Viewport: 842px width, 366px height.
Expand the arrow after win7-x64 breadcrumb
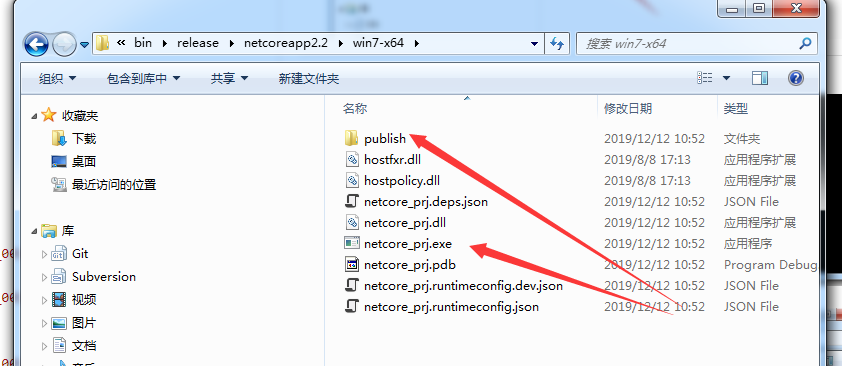[x=416, y=43]
